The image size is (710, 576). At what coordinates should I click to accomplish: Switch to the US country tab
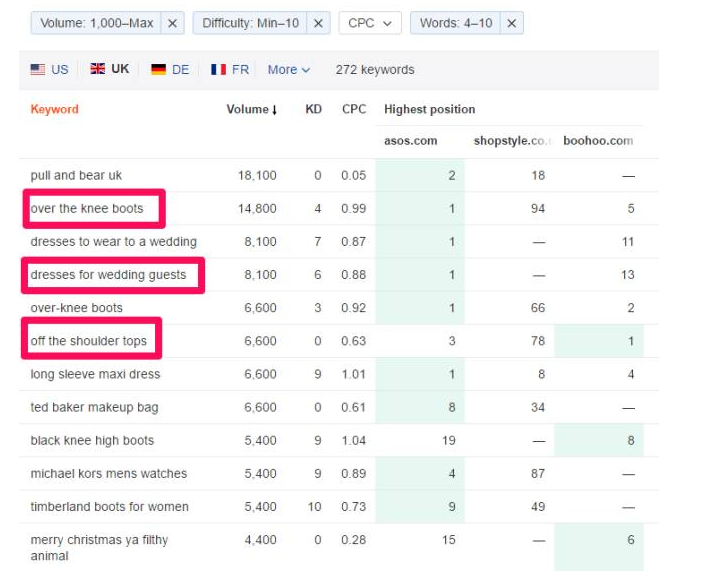click(x=49, y=69)
